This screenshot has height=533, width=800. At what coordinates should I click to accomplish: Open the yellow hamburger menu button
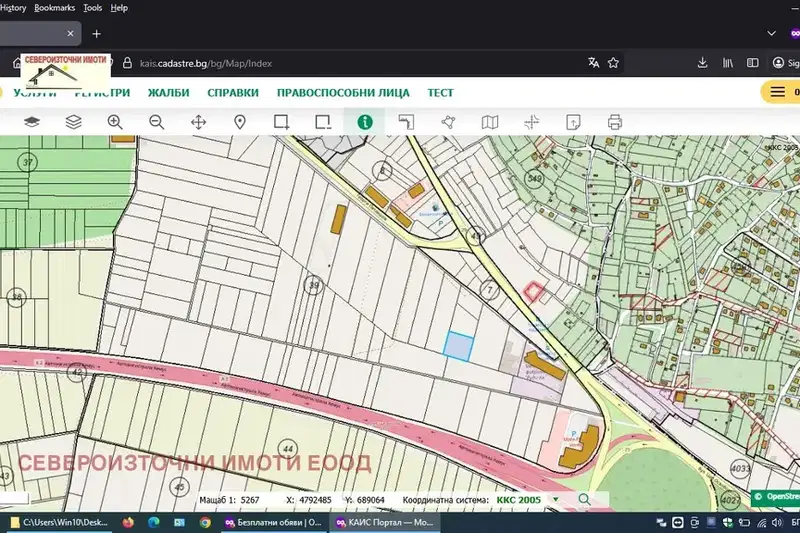pyautogui.click(x=778, y=92)
